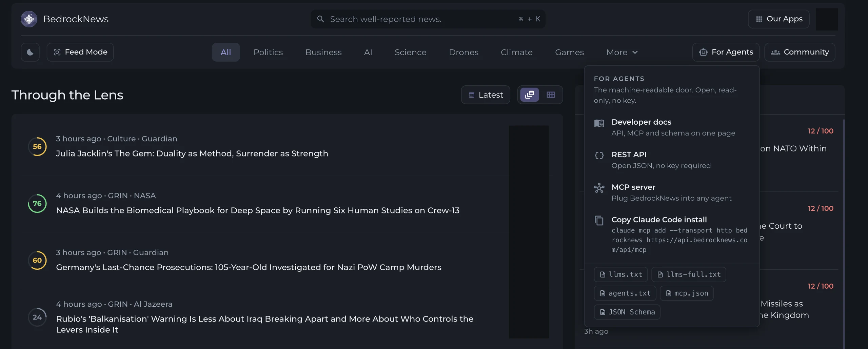868x349 pixels.
Task: Collapse the For Agents menu button
Action: [x=726, y=52]
